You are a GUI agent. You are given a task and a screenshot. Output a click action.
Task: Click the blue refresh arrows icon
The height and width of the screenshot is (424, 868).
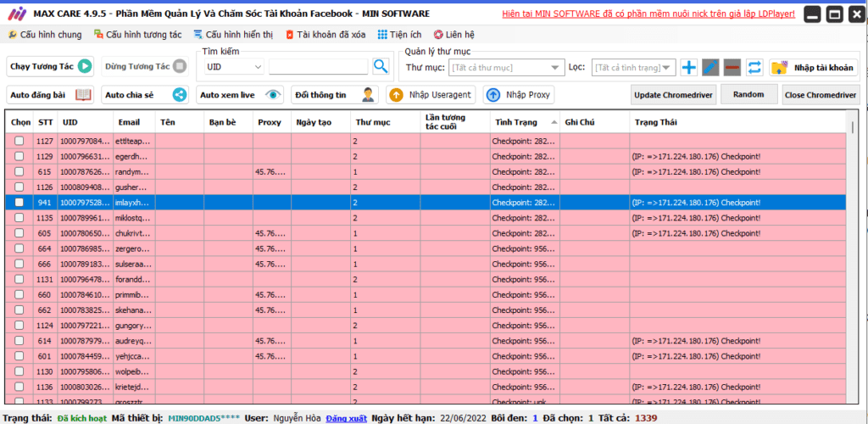pos(754,68)
